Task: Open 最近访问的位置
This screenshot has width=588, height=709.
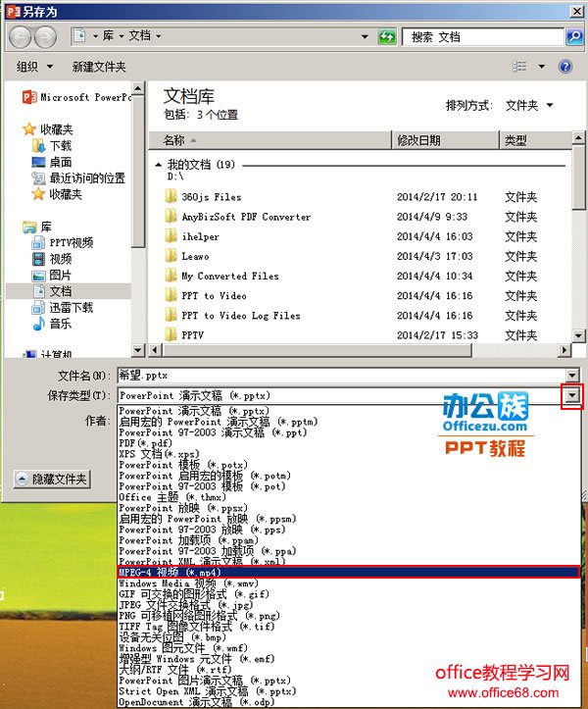Action: pyautogui.click(x=78, y=178)
